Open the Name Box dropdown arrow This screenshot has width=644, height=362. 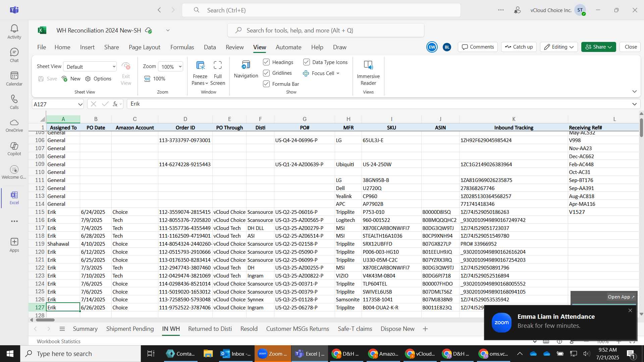tap(80, 104)
